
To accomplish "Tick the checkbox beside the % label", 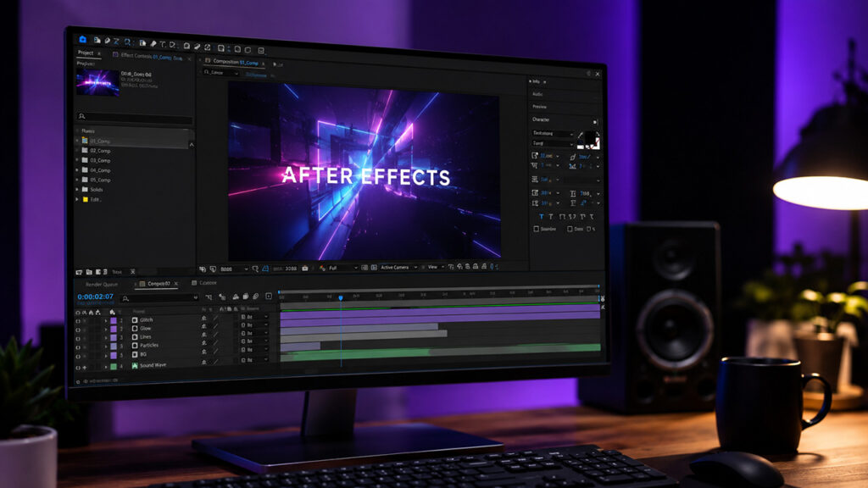I will pyautogui.click(x=588, y=229).
